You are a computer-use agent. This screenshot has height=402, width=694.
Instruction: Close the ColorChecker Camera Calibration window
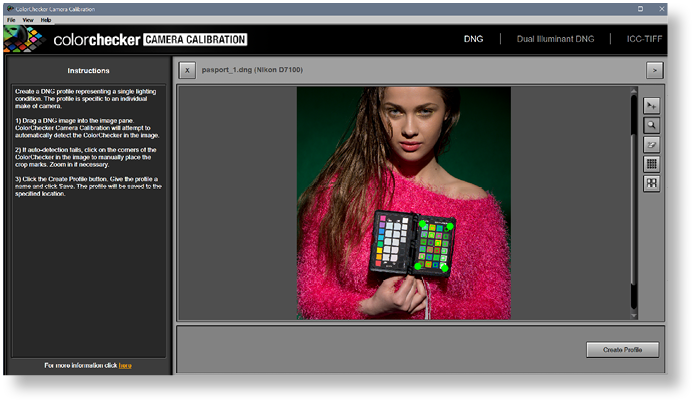tap(661, 9)
